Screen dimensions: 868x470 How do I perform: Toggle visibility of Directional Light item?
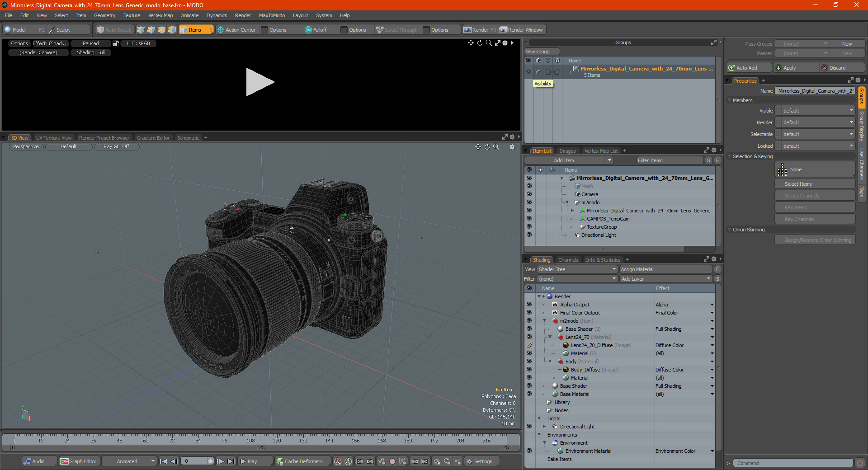point(529,235)
